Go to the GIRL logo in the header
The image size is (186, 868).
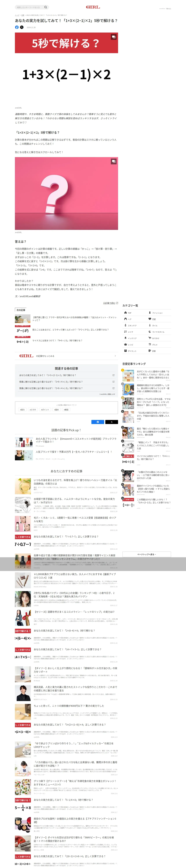(x=93, y=7)
